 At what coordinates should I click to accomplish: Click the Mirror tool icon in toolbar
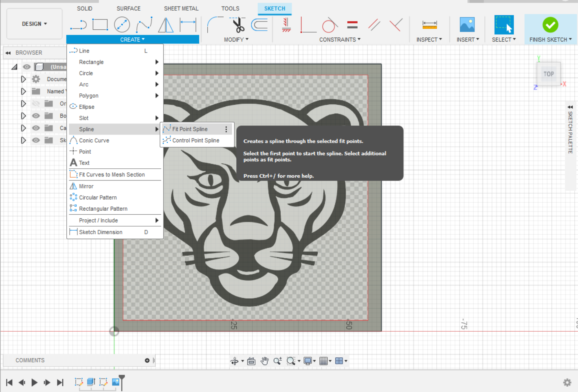pyautogui.click(x=165, y=25)
